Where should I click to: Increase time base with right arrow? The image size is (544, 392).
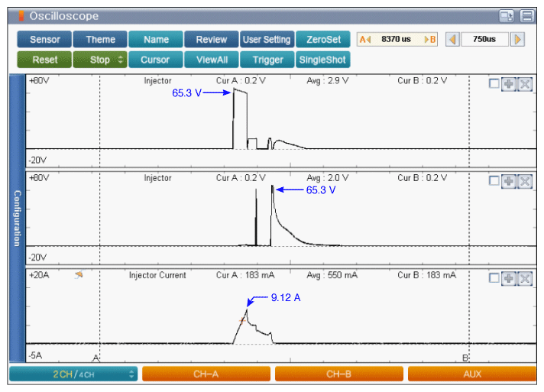(517, 39)
